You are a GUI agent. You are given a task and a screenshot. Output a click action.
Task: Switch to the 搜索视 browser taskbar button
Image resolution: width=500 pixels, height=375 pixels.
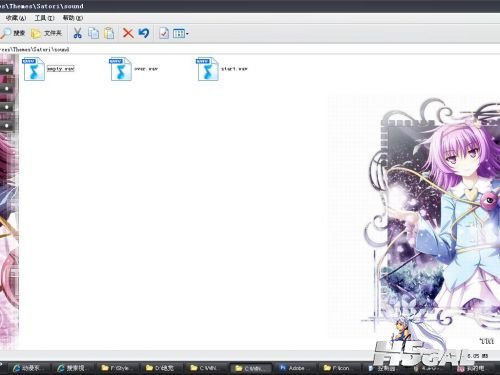74,368
